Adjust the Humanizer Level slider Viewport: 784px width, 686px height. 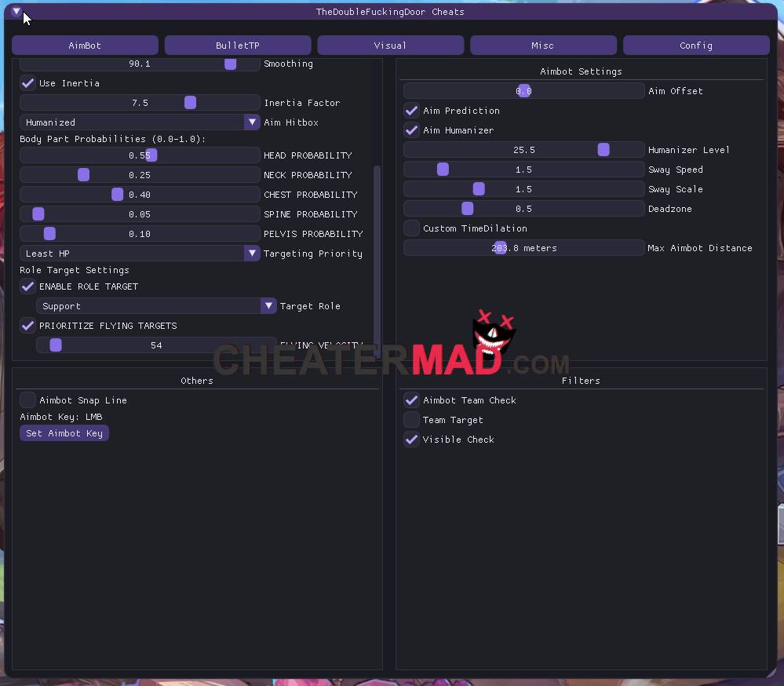coord(523,149)
